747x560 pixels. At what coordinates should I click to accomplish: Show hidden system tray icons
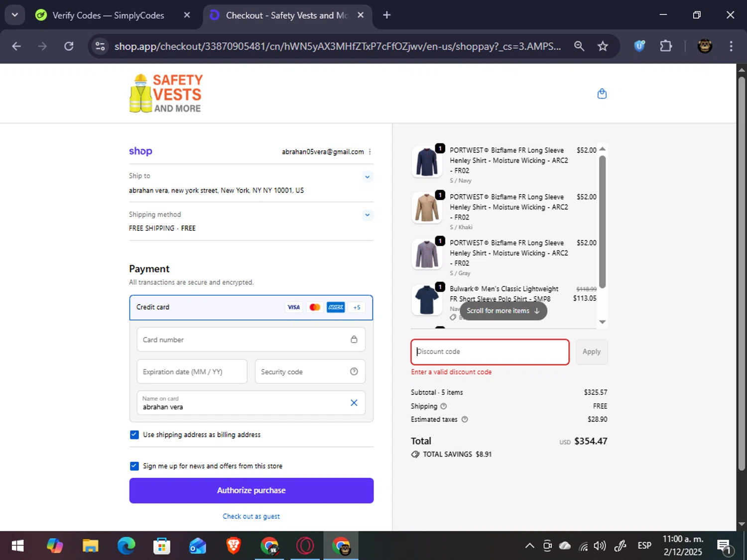click(x=529, y=546)
